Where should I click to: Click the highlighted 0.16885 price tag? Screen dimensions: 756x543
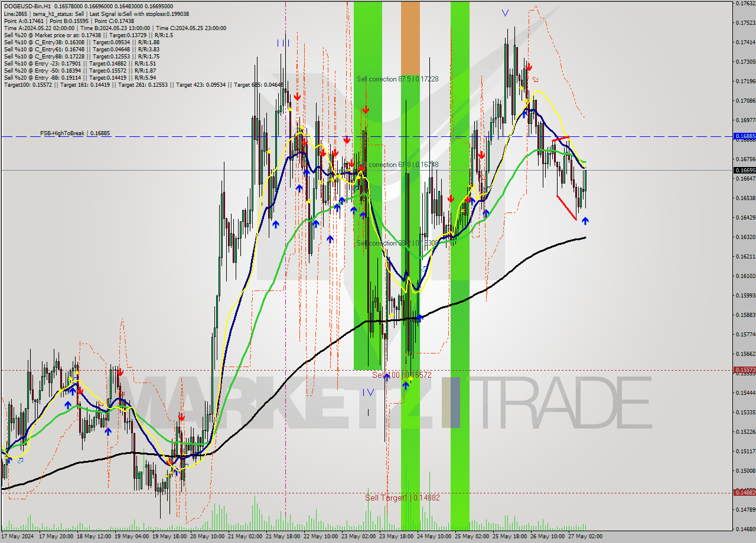click(x=744, y=136)
